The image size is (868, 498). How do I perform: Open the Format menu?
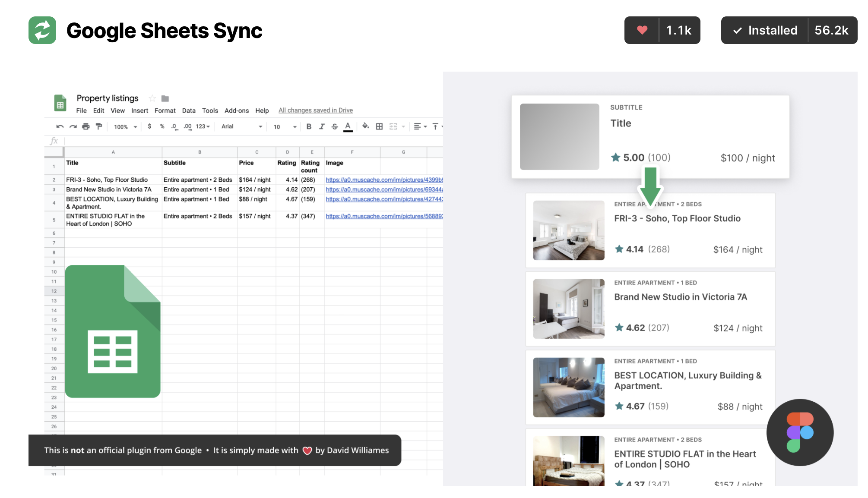click(x=165, y=110)
